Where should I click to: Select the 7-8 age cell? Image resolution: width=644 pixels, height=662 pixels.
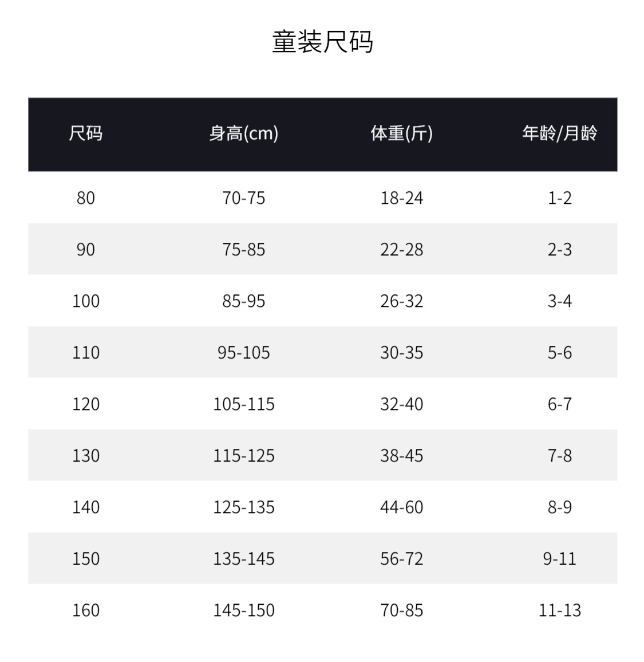(559, 456)
